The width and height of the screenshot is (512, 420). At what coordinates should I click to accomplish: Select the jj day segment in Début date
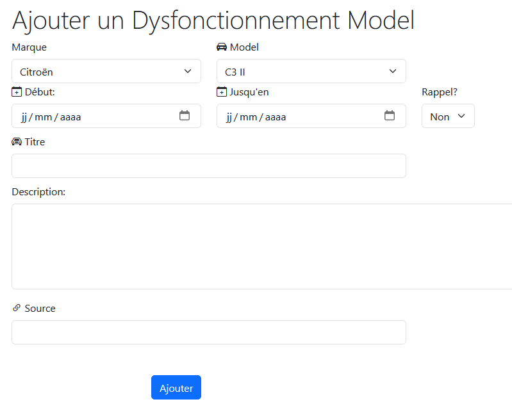click(24, 117)
